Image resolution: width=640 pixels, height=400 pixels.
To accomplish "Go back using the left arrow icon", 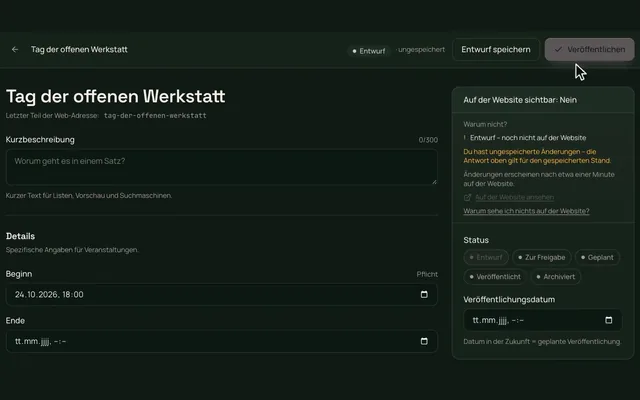I will point(15,49).
